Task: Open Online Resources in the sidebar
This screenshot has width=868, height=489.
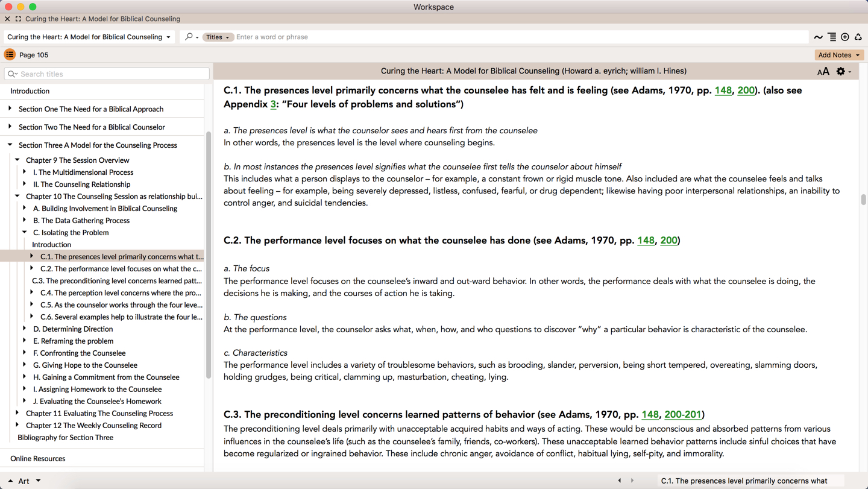Action: [38, 459]
